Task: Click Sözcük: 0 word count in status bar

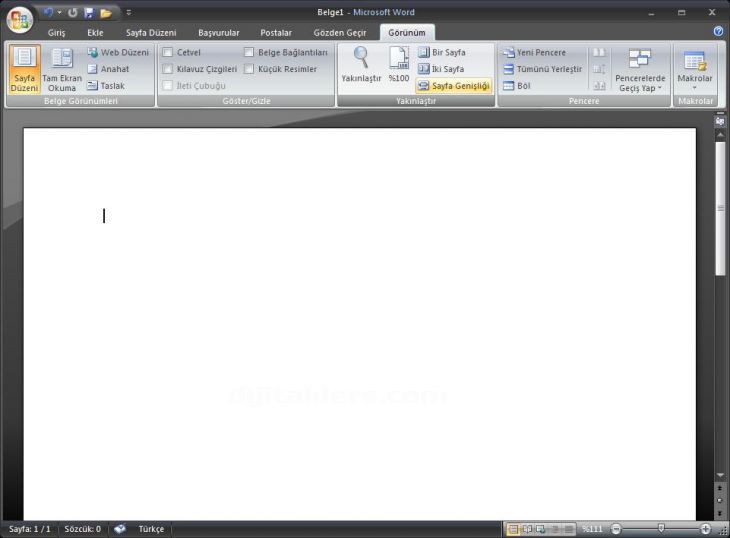Action: click(x=82, y=529)
